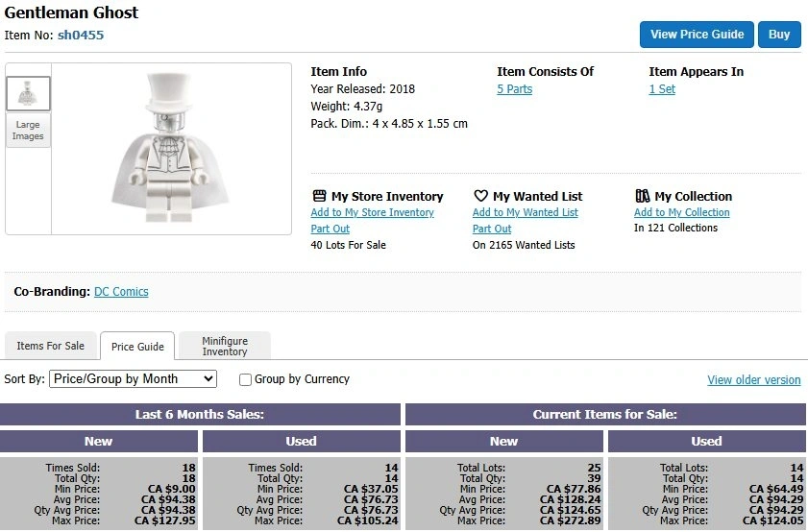Image resolution: width=808 pixels, height=532 pixels.
Task: Switch to Items For Sale tab
Action: [50, 346]
